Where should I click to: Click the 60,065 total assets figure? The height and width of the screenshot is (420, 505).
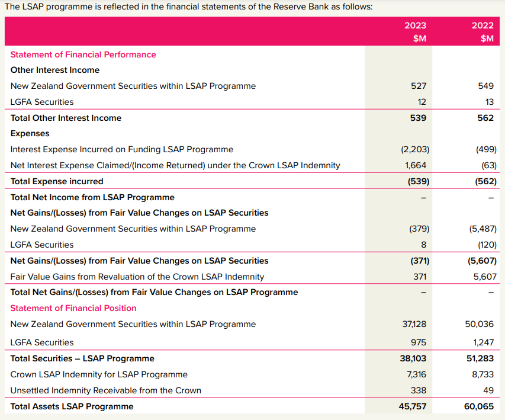pyautogui.click(x=481, y=406)
